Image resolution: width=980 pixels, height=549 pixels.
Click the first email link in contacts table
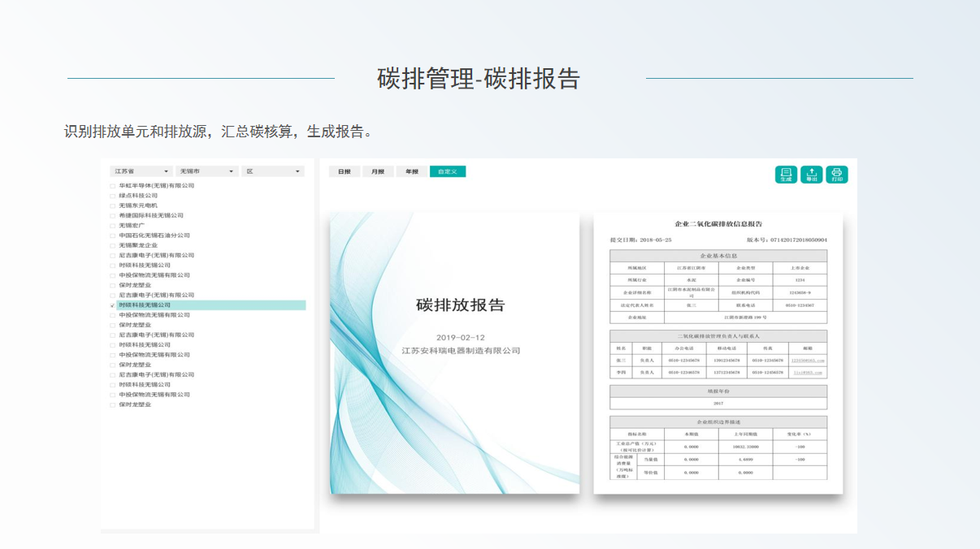pyautogui.click(x=808, y=360)
